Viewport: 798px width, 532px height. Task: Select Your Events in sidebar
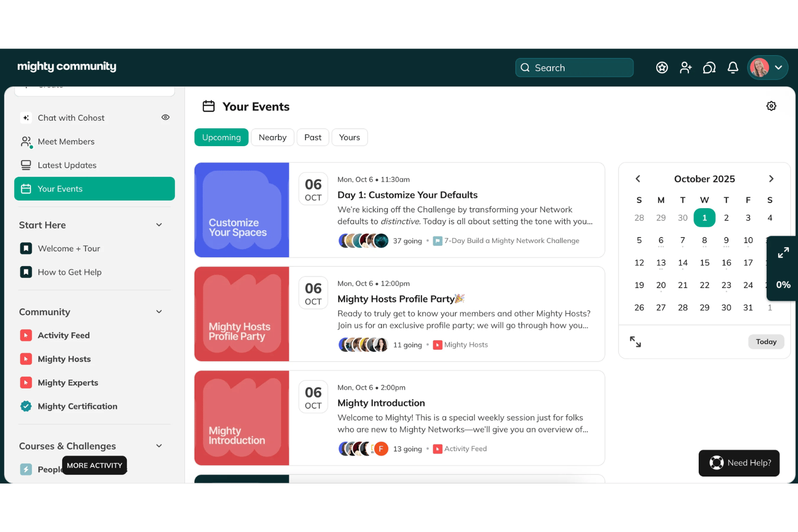pyautogui.click(x=94, y=189)
